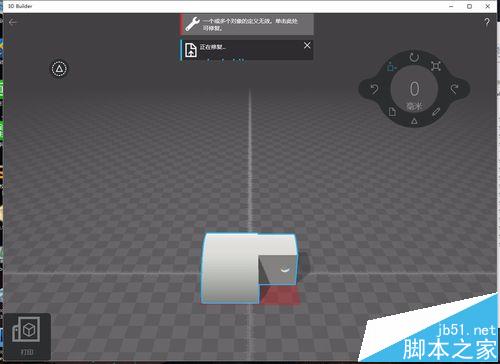This screenshot has width=500, height=364.
Task: Dismiss the repairing progress notification
Action: point(307,45)
